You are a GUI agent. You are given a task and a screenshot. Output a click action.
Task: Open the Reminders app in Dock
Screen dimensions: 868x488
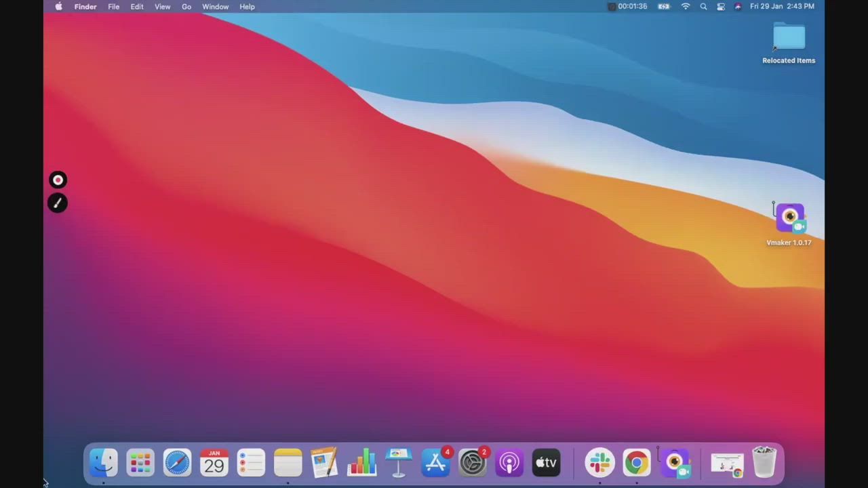click(251, 463)
